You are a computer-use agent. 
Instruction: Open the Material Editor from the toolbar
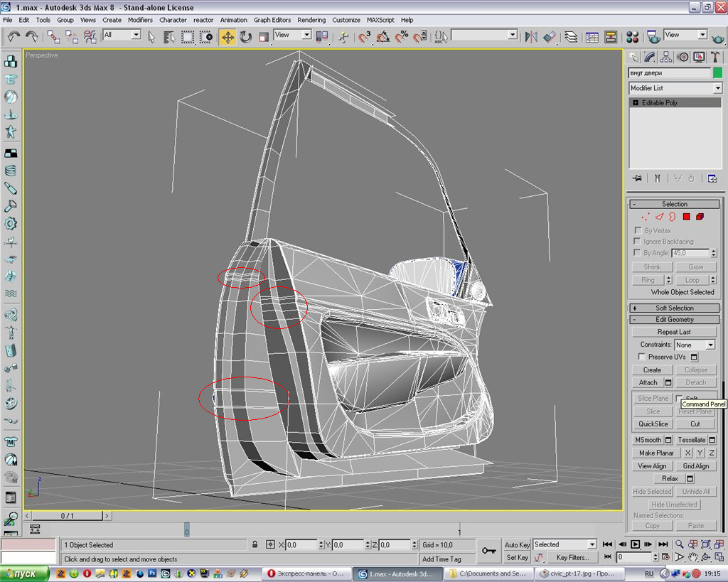point(633,36)
